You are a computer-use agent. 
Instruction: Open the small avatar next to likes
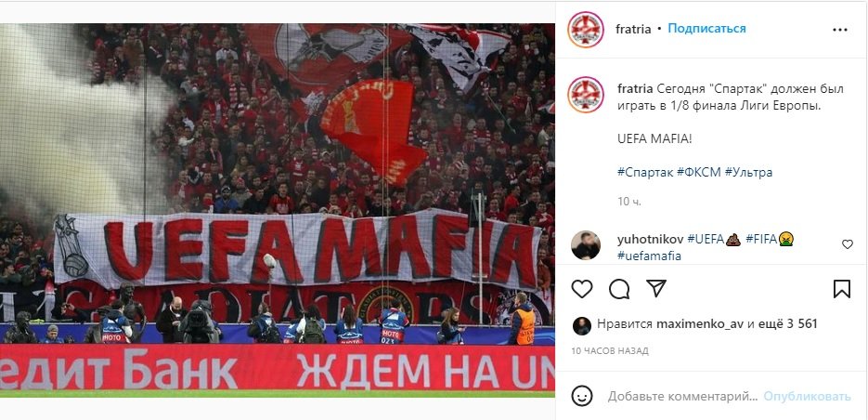(581, 326)
